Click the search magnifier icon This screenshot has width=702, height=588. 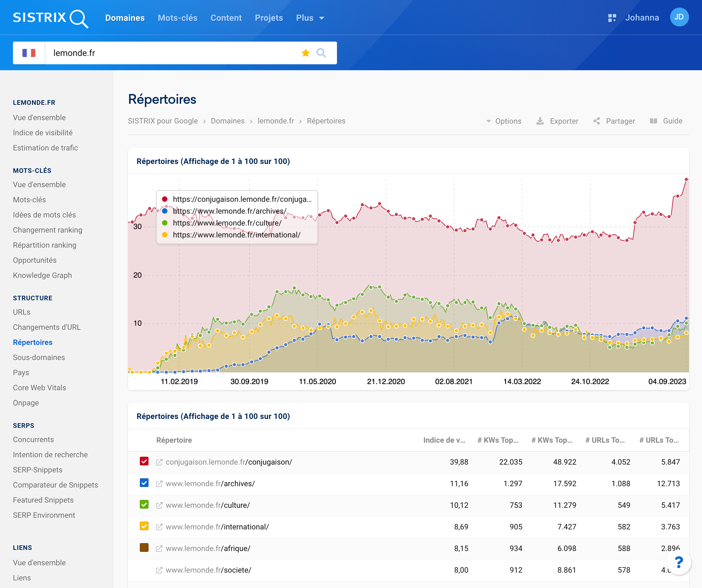pyautogui.click(x=321, y=53)
